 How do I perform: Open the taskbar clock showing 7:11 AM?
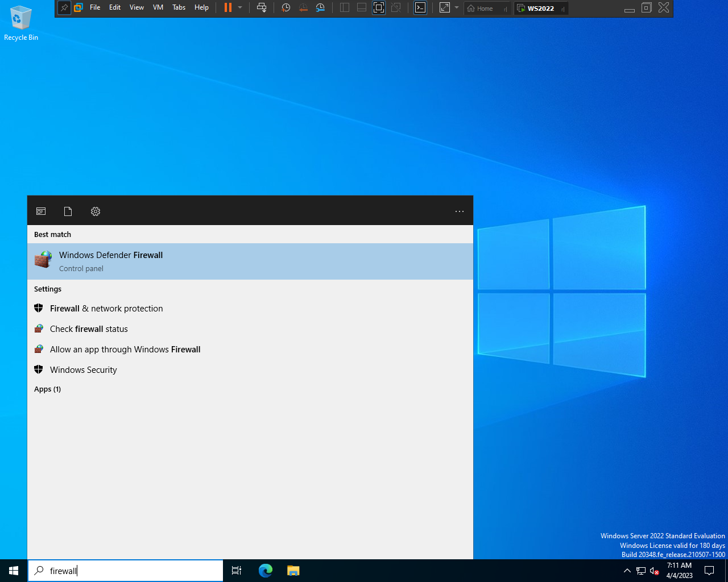click(680, 571)
